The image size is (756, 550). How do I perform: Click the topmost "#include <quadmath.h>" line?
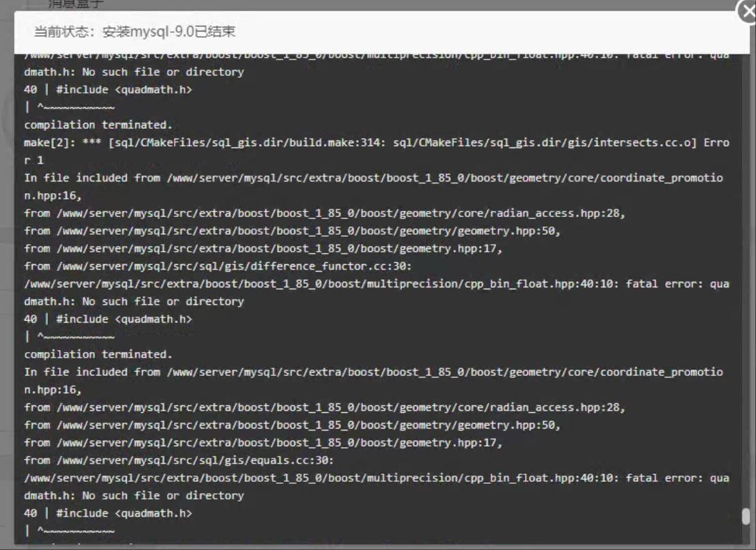108,89
